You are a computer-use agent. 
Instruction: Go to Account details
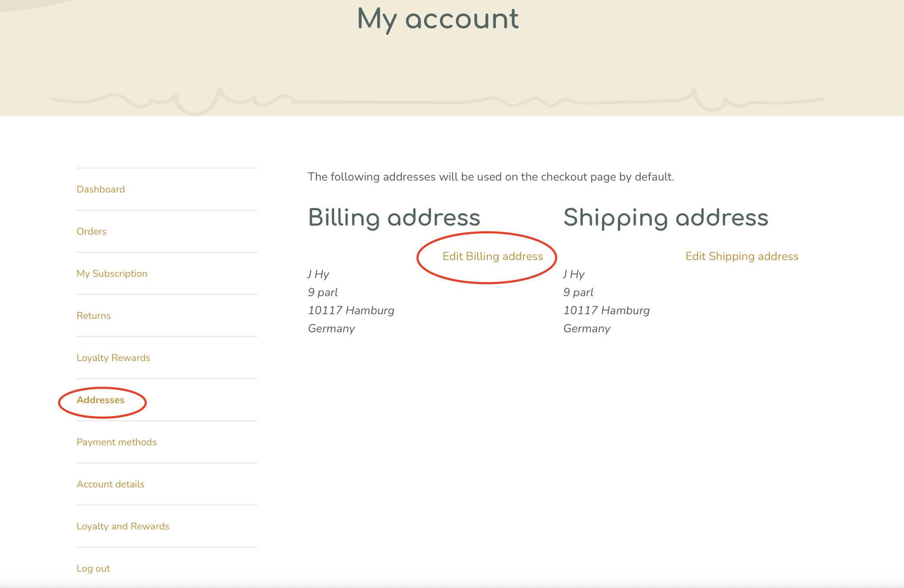click(110, 484)
